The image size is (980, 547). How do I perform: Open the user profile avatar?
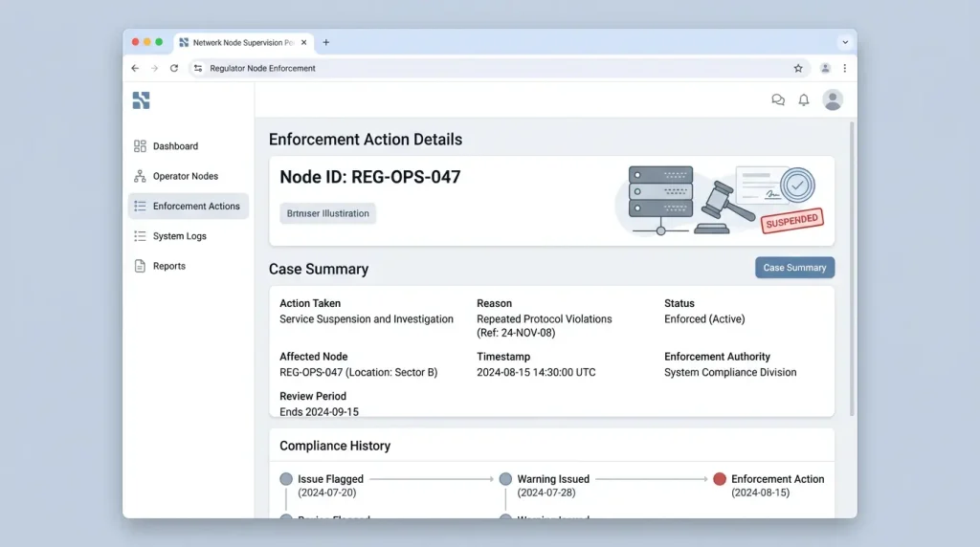[x=833, y=99]
